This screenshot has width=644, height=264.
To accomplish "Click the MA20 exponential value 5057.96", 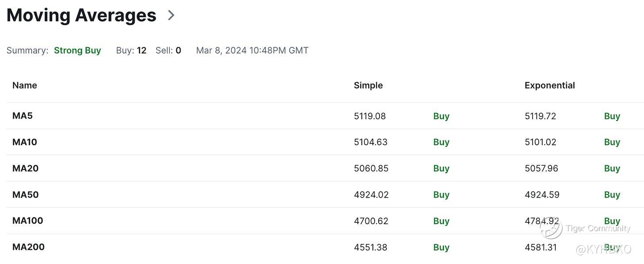I will tap(541, 168).
